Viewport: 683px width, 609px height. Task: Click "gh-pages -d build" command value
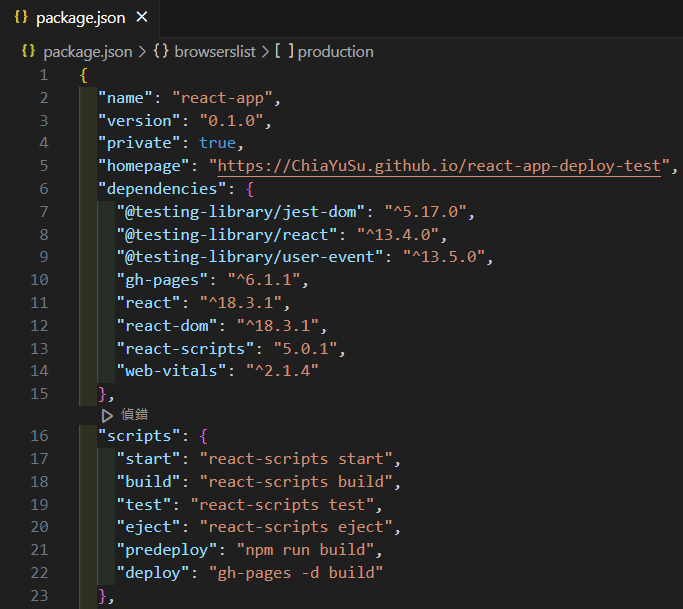click(x=296, y=573)
